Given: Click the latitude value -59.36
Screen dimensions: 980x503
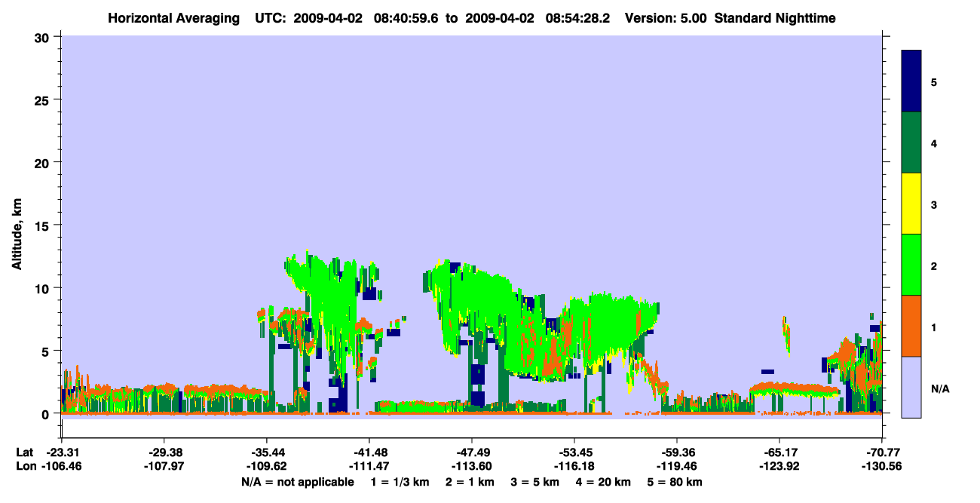Looking at the screenshot, I should (676, 452).
